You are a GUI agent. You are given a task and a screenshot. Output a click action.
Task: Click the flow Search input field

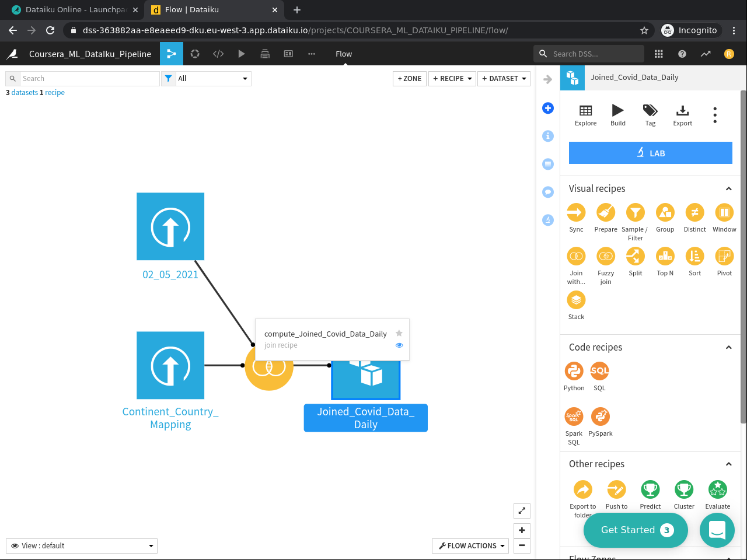89,79
